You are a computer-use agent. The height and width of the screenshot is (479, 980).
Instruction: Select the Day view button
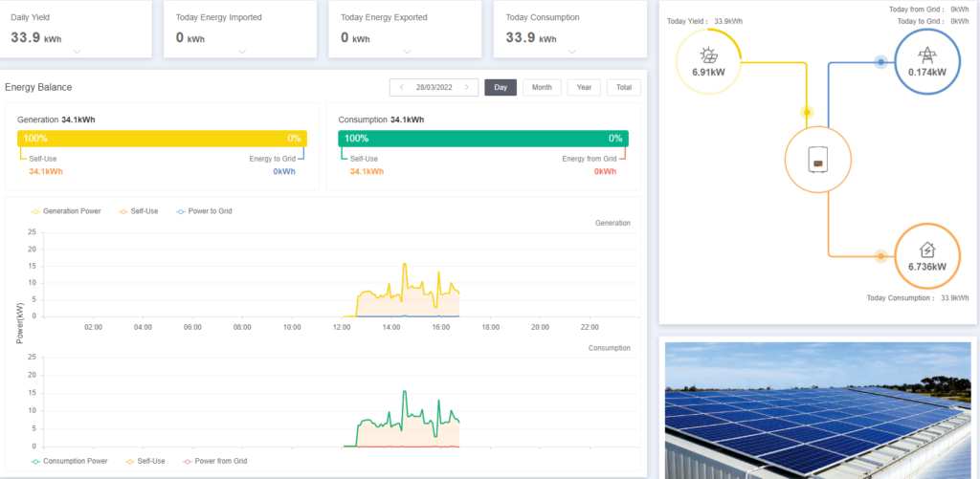click(x=501, y=88)
